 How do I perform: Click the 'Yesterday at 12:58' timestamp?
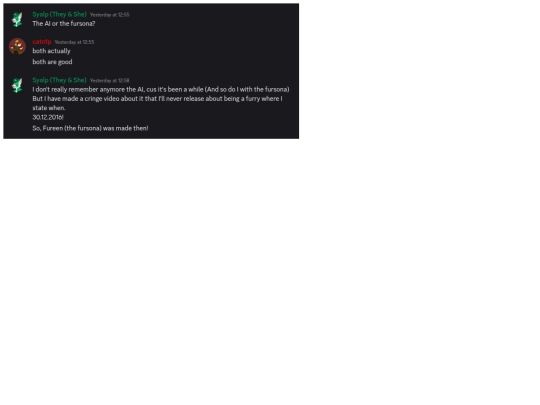pos(110,81)
